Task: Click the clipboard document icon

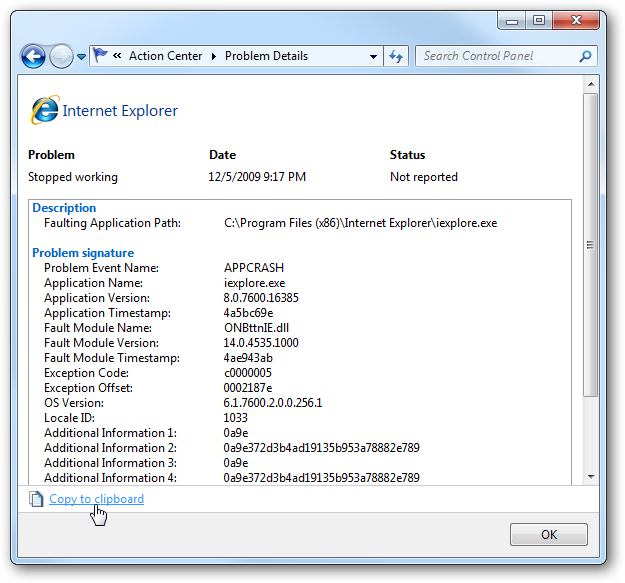Action: pyautogui.click(x=36, y=499)
